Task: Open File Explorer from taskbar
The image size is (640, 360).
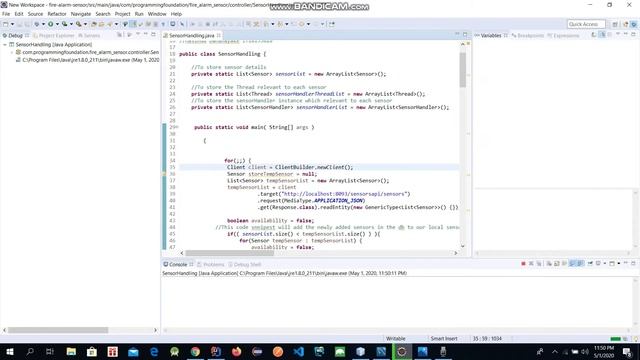Action: (x=71, y=351)
